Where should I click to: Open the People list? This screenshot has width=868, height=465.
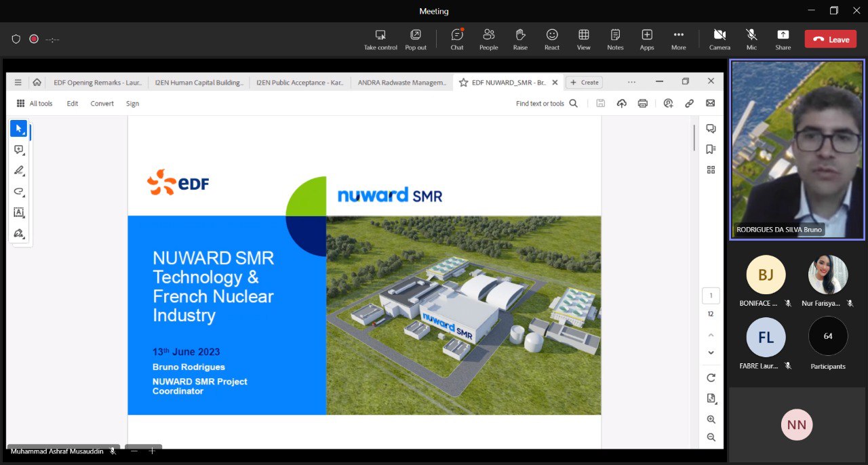tap(488, 35)
